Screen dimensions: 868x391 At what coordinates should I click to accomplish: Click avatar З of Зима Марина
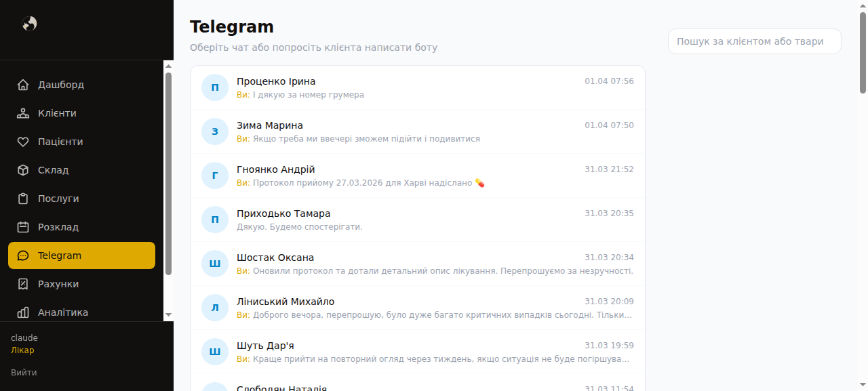click(x=215, y=131)
